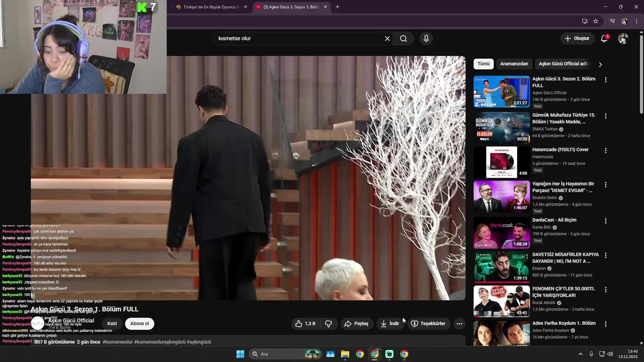Open options for Adını Feriha Koydum 1. Bölüm
Image resolution: width=644 pixels, height=362 pixels.
point(605,324)
